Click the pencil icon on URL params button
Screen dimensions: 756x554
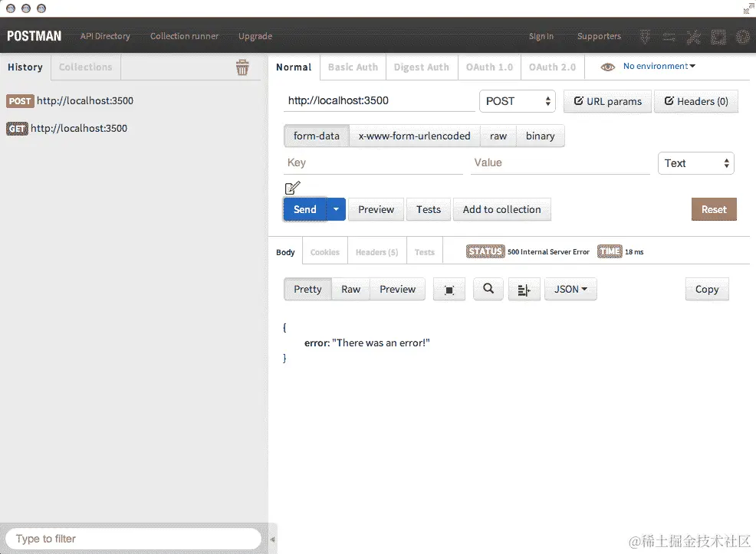point(579,100)
